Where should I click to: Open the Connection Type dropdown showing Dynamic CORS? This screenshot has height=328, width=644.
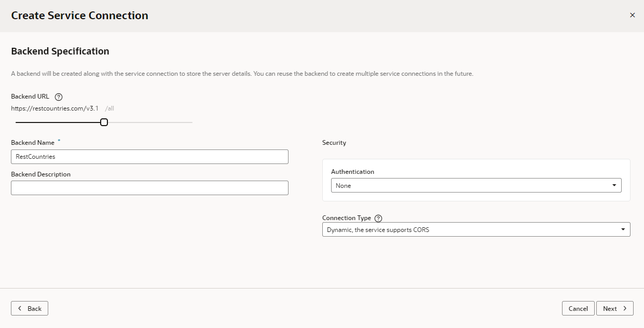click(x=476, y=229)
